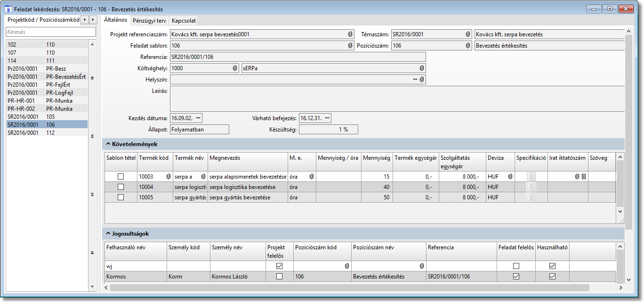The image size is (644, 303).
Task: Open Specifikáció grid icon for product 10003
Action: 531,177
